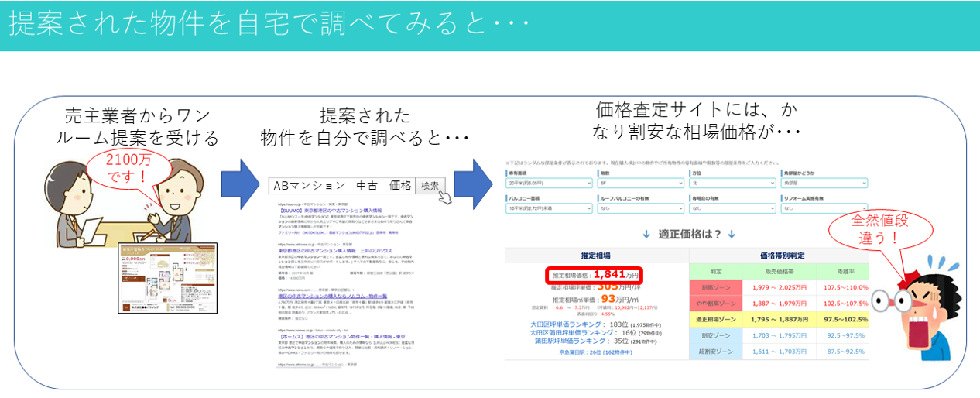Open the バルコニー面積 dropdown
The height and width of the screenshot is (398, 980).
(547, 208)
